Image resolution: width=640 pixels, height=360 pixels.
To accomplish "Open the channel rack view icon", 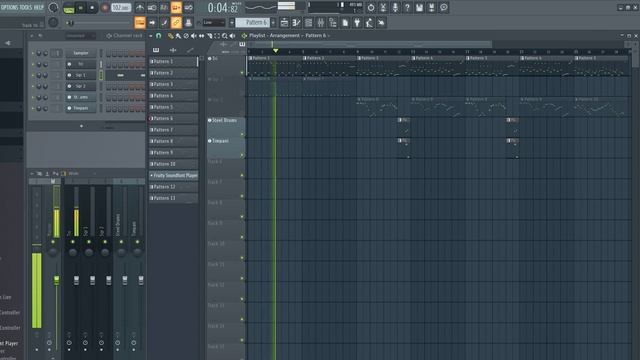I will click(309, 23).
